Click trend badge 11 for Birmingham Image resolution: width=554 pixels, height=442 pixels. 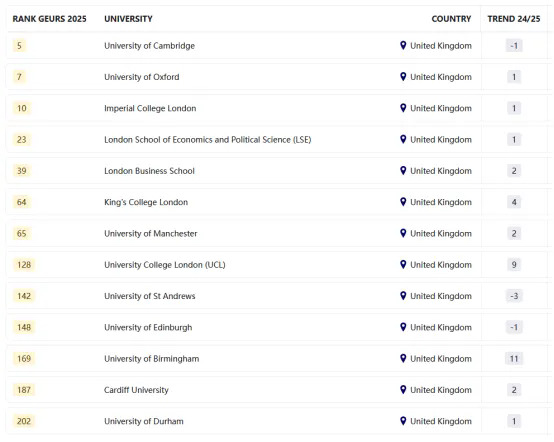(514, 359)
